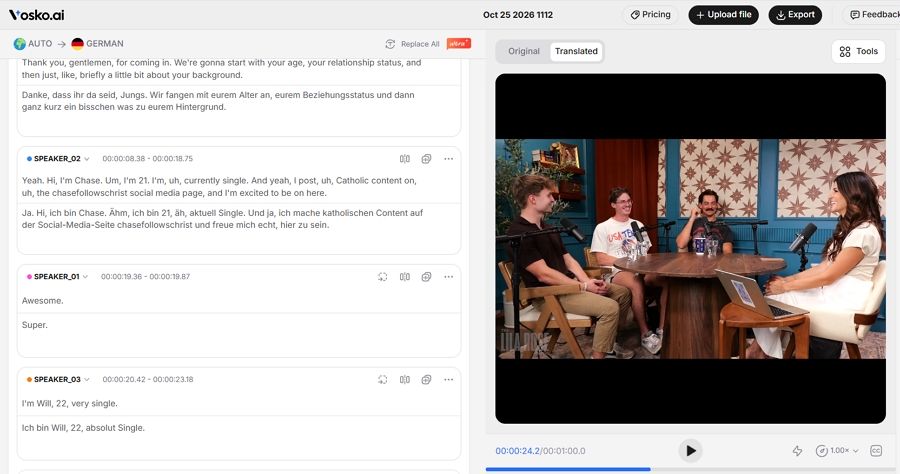This screenshot has height=474, width=900.
Task: Retranslate the SPEAKER_01 Awesome segment
Action: (x=383, y=277)
